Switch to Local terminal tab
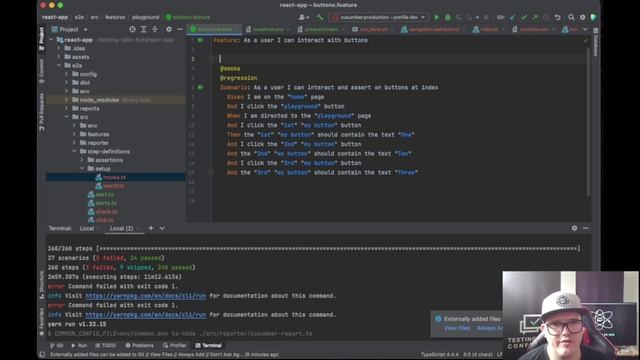 click(x=87, y=228)
